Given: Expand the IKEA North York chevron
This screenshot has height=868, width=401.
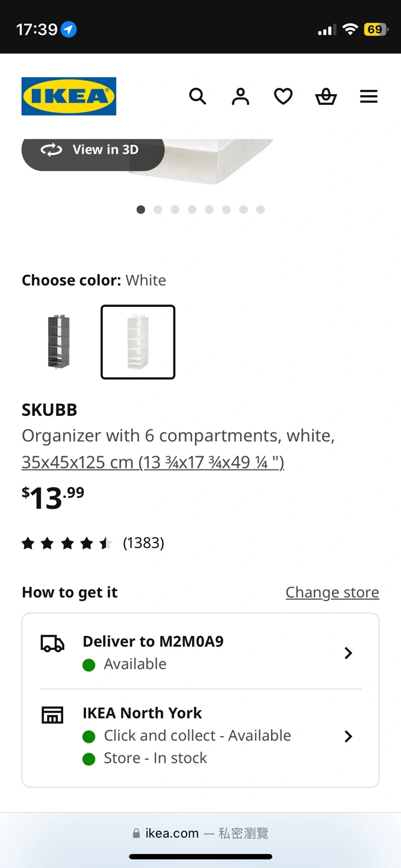Looking at the screenshot, I should (x=348, y=736).
